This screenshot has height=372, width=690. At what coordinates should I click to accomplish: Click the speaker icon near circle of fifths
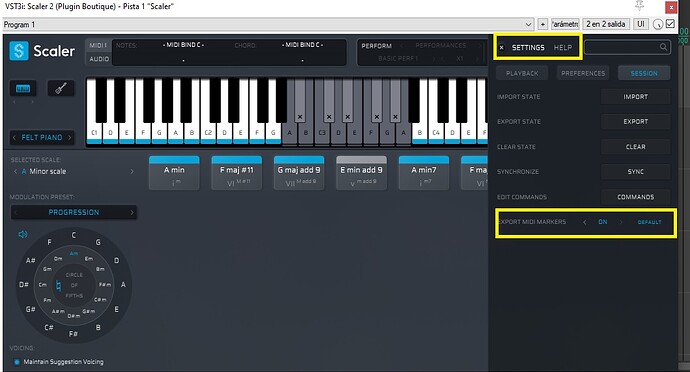(x=22, y=234)
